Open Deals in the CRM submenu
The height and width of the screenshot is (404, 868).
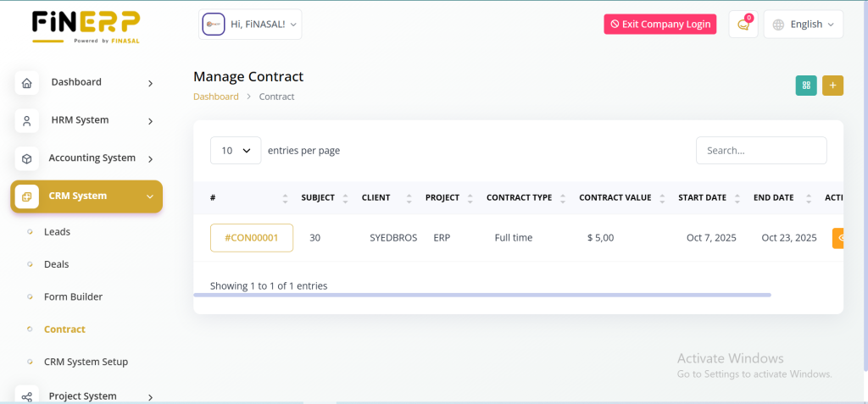click(56, 264)
